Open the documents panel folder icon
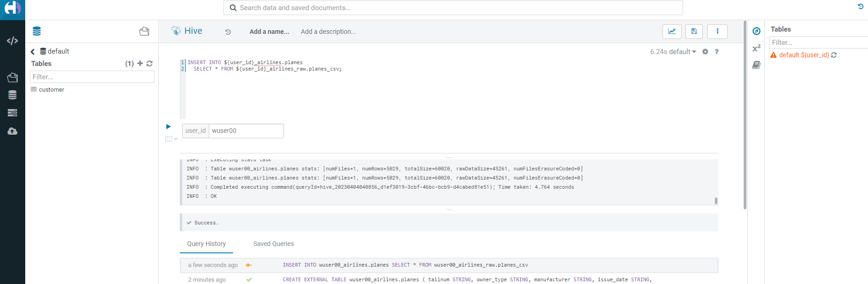 click(x=144, y=31)
